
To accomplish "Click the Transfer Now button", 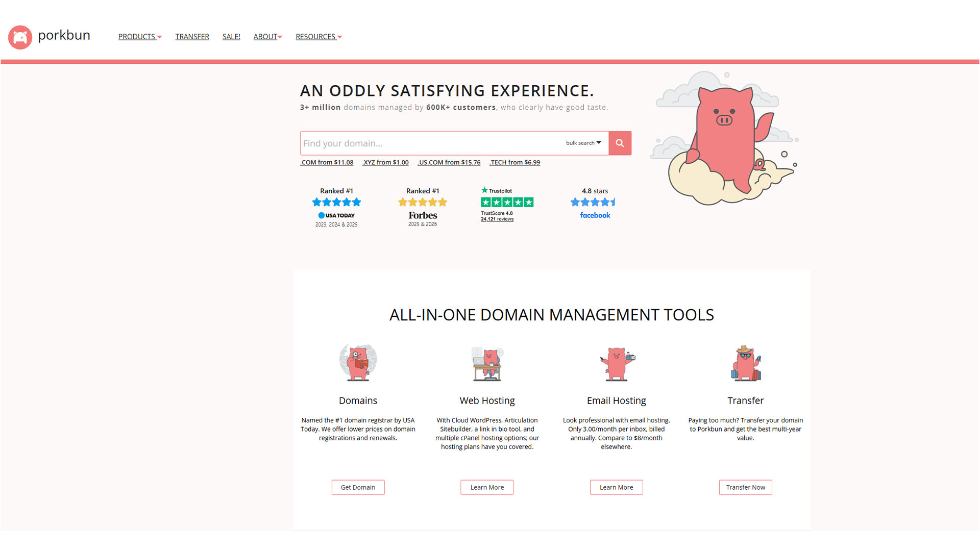I will 746,488.
